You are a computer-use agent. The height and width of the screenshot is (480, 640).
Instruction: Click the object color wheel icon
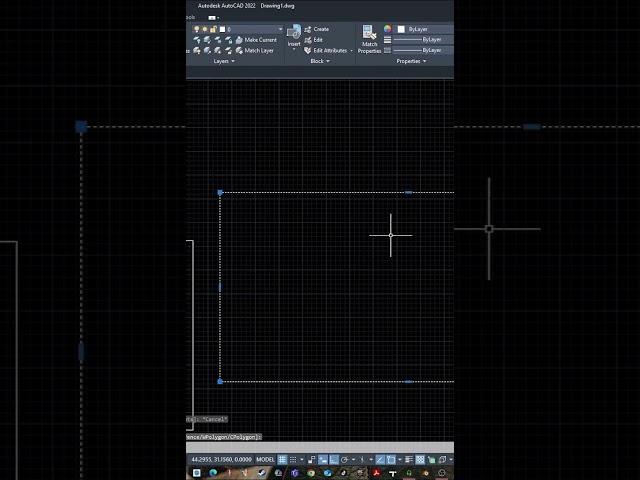tap(387, 29)
